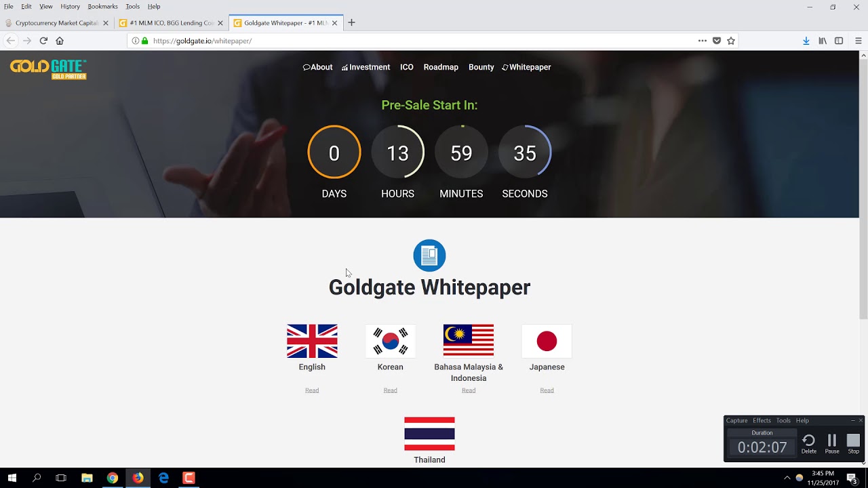Pause the screen recording
The width and height of the screenshot is (868, 488).
[832, 444]
